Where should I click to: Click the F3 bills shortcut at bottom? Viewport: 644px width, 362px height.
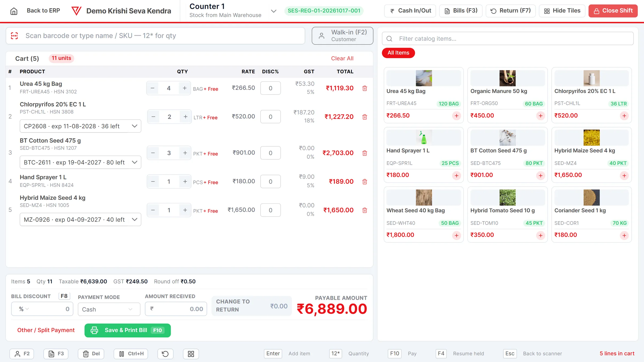point(56,354)
